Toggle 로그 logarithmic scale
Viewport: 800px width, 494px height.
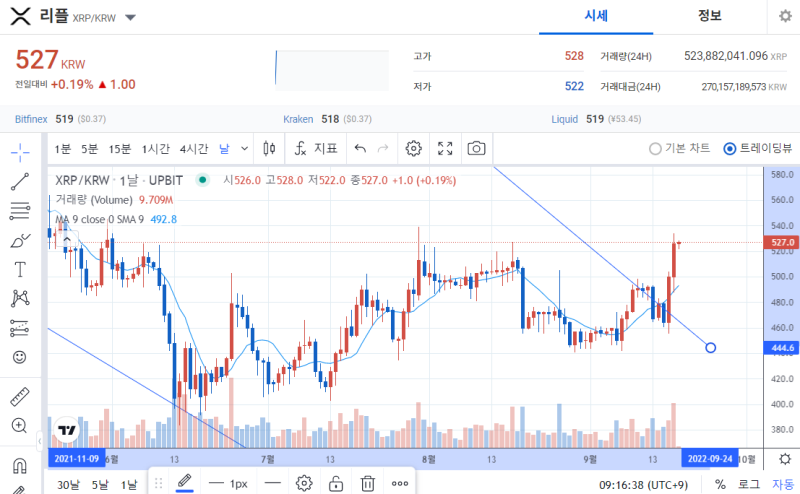point(748,484)
